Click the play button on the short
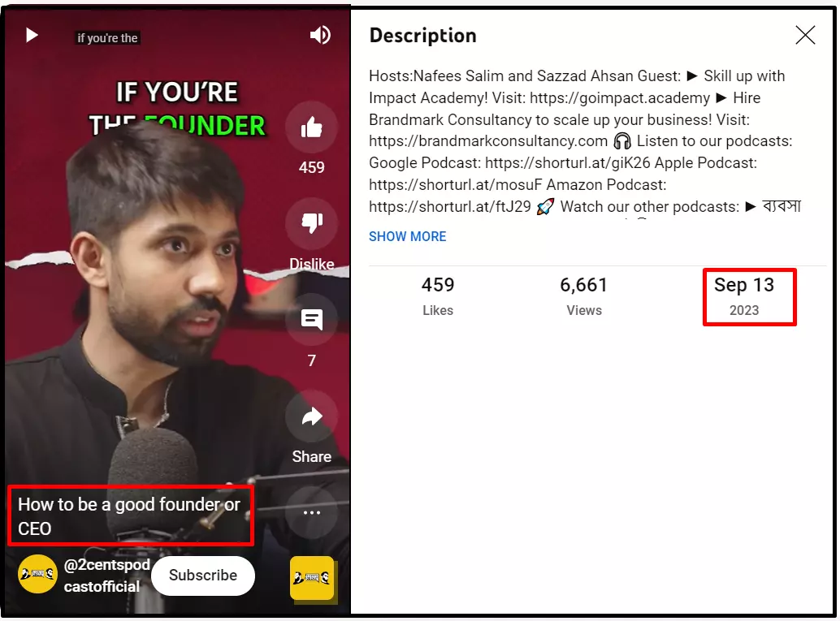Viewport: 840px width, 621px height. click(32, 36)
